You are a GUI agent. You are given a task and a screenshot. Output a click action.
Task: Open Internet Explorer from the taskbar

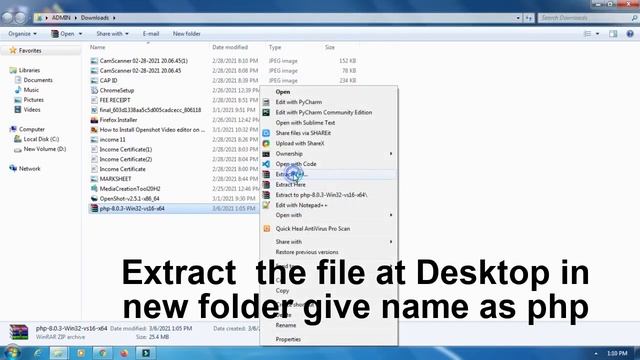pos(38,353)
